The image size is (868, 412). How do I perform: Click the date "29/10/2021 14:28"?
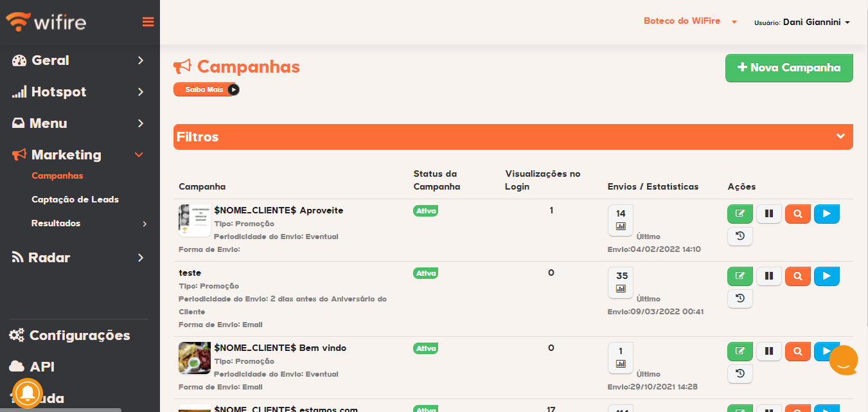[x=664, y=387]
